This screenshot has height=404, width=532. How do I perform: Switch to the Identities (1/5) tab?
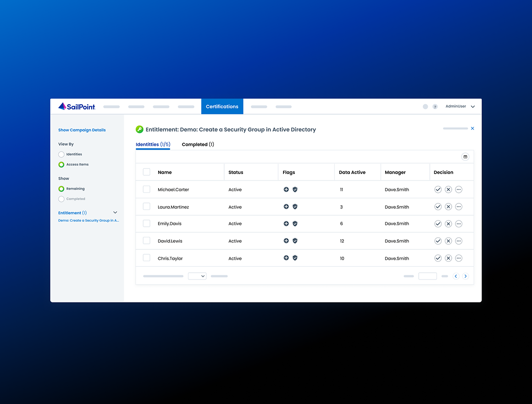click(153, 144)
